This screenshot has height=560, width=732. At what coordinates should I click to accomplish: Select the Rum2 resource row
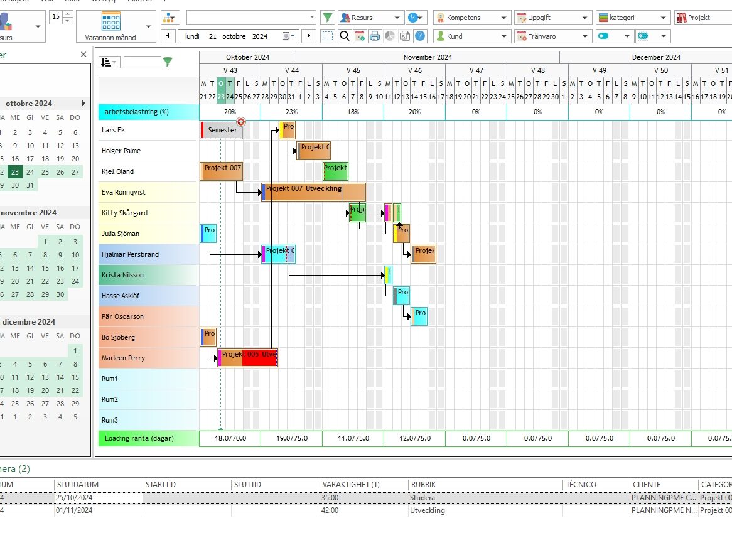148,399
